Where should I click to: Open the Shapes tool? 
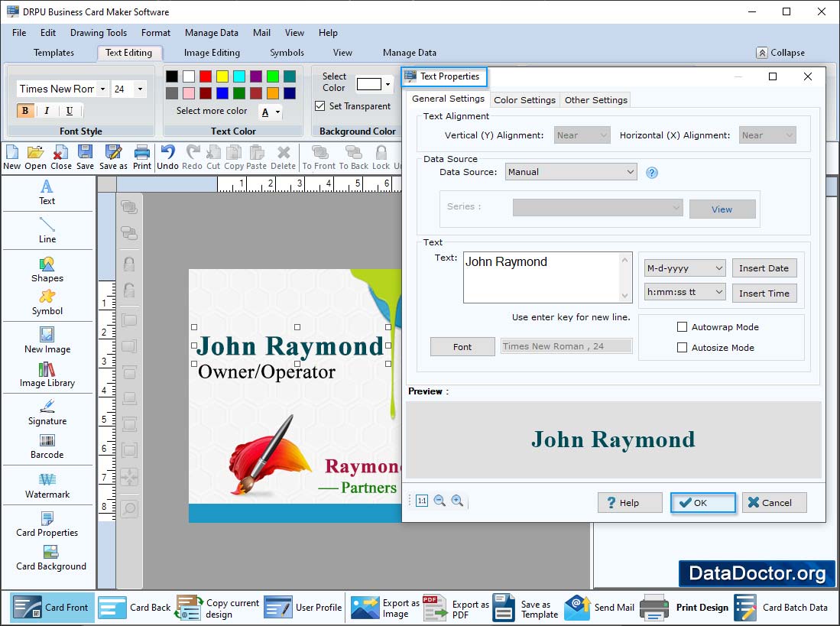click(47, 270)
